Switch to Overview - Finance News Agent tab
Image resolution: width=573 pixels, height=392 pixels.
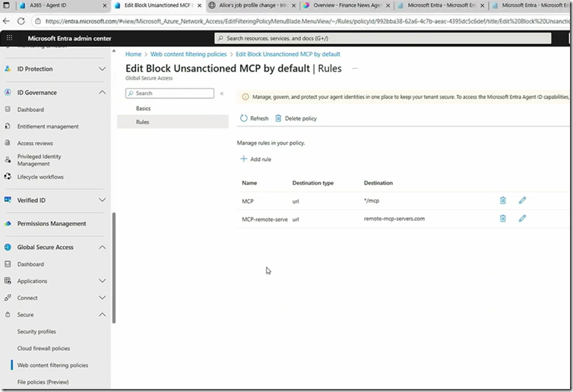click(x=347, y=5)
